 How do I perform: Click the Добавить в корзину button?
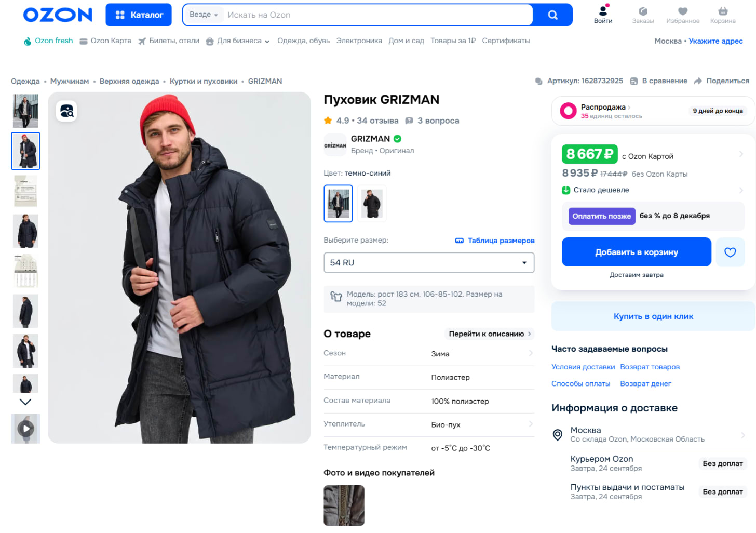point(636,252)
